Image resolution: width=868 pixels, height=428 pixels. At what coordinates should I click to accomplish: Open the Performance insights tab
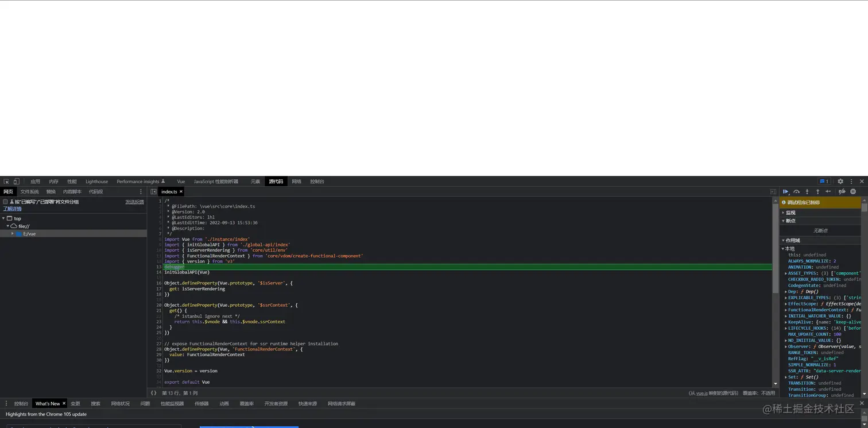[x=141, y=182]
